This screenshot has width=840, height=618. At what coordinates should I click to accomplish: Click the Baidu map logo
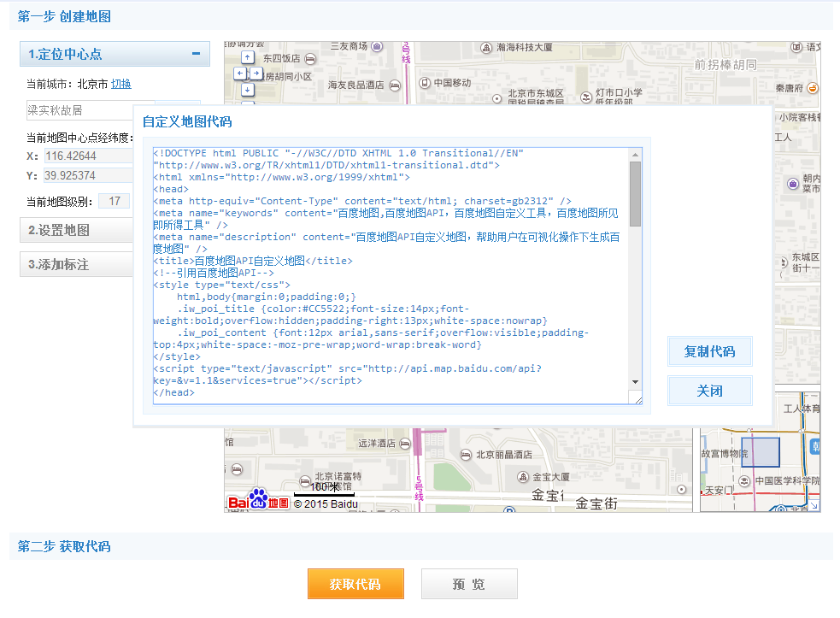tap(258, 500)
